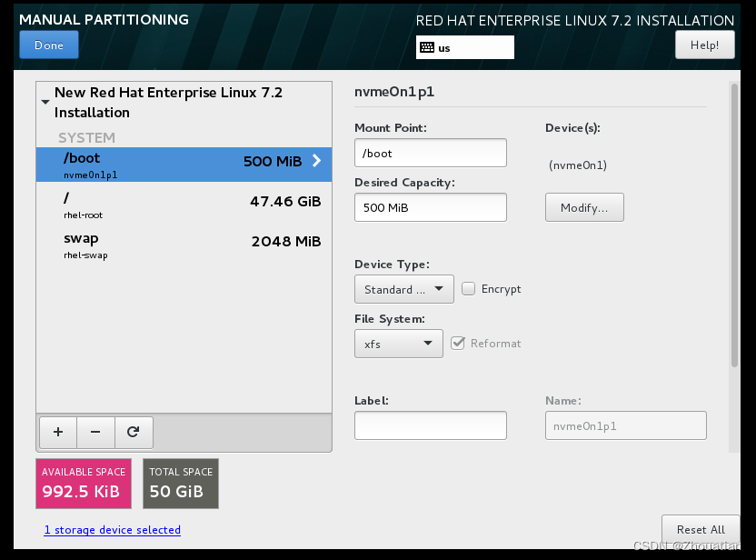Select the /boot 500 MiB partition row
Viewport: 756px width, 560px height.
click(184, 165)
